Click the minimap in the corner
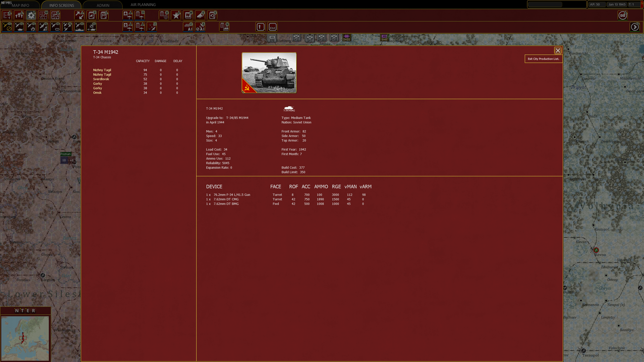Image resolution: width=644 pixels, height=362 pixels. pyautogui.click(x=25, y=338)
